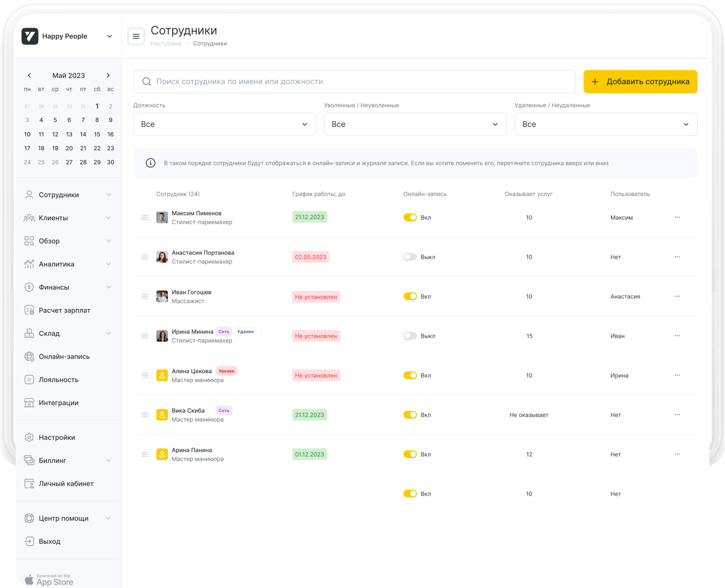Open three-dot menu for Вика Скиба
This screenshot has width=725, height=588.
(x=677, y=415)
